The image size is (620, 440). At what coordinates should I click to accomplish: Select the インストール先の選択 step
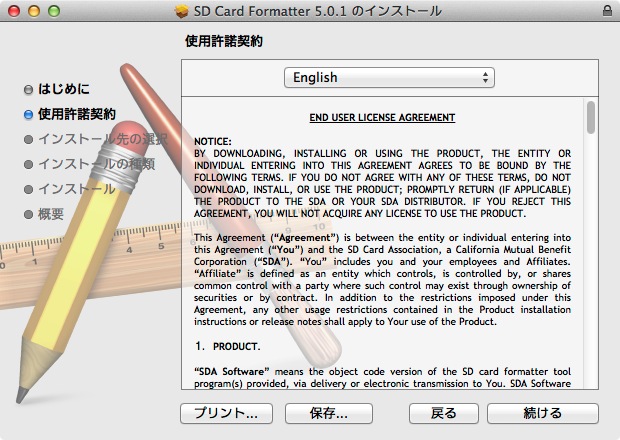[101, 139]
